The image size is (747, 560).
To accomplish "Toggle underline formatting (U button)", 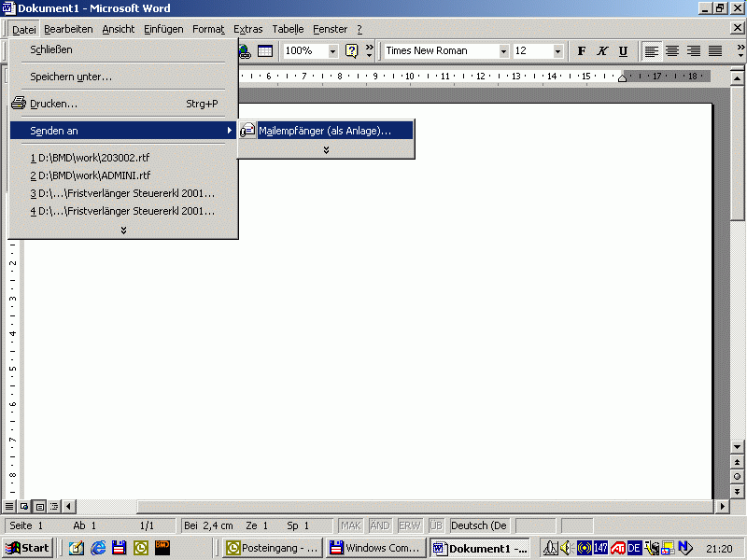I will [623, 51].
